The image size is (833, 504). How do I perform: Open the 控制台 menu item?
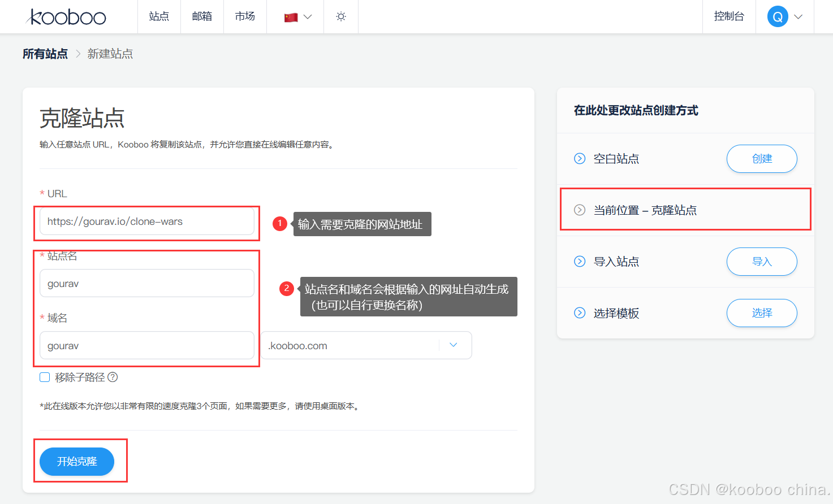pos(729,16)
